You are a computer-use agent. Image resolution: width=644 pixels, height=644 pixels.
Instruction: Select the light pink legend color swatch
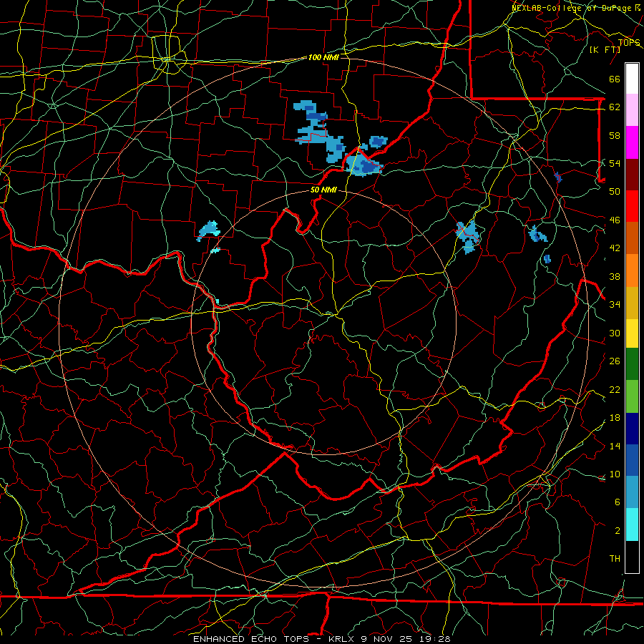[x=632, y=109]
